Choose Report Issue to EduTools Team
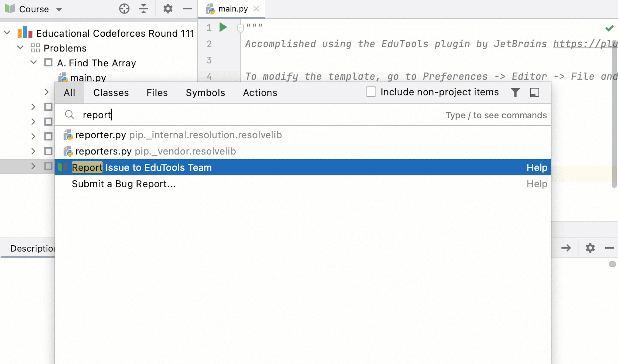This screenshot has width=618, height=364. 303,167
